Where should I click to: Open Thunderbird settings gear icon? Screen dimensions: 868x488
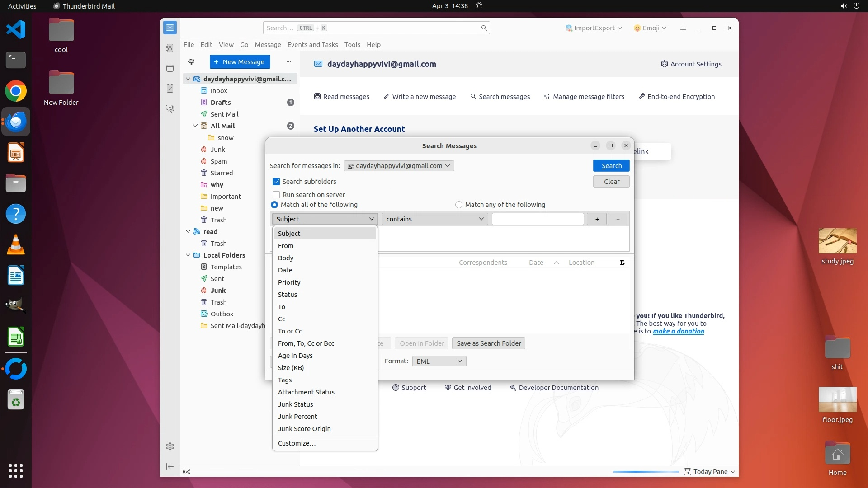tap(170, 446)
